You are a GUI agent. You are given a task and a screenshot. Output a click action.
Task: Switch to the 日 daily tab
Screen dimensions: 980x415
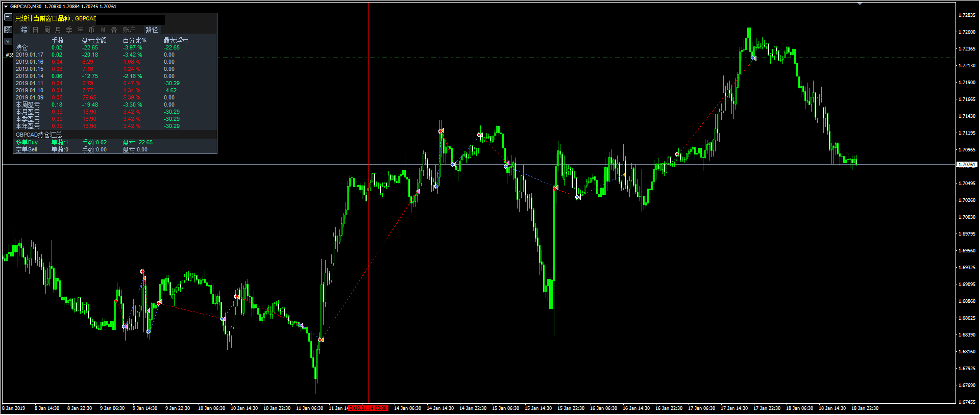point(36,30)
